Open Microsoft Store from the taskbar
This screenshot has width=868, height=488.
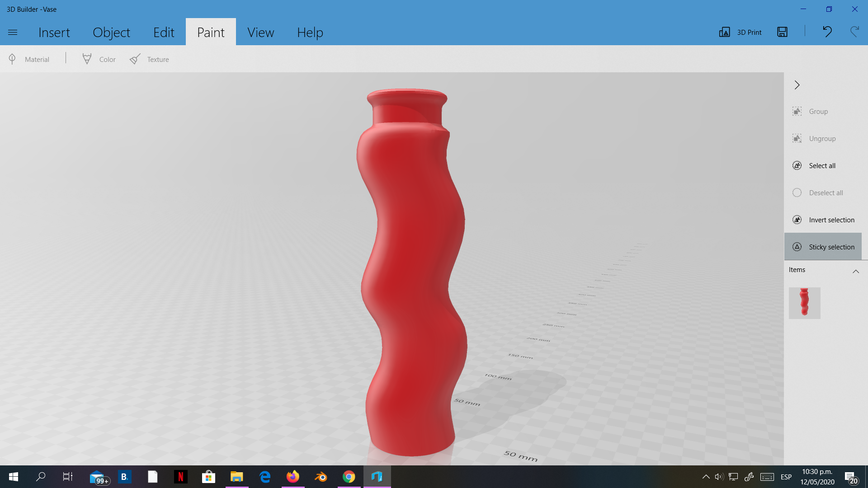coord(208,477)
